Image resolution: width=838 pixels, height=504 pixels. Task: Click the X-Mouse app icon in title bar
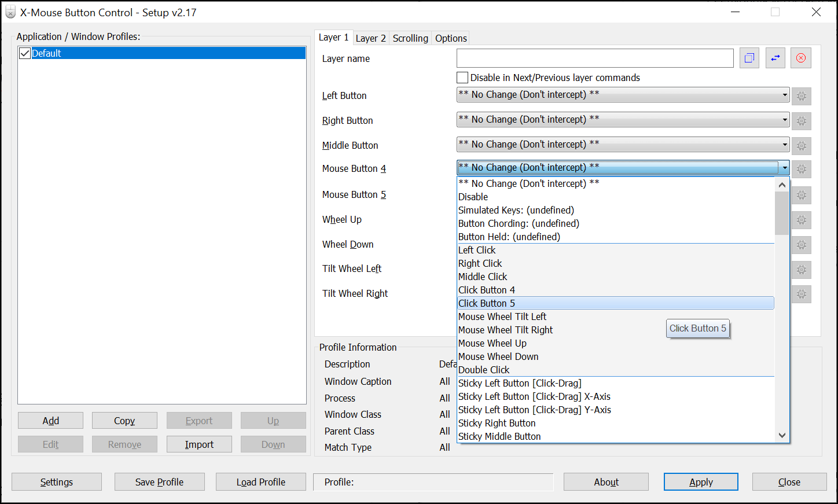[10, 12]
